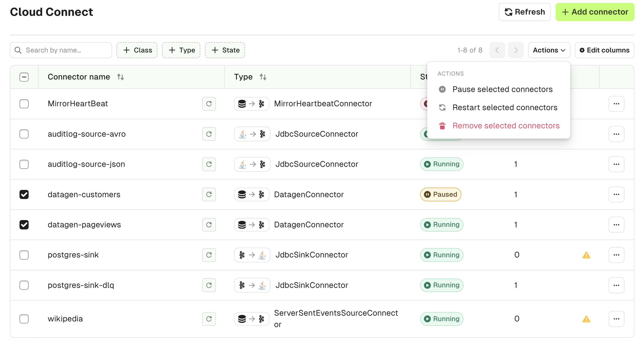Go to the previous page of connectors
Screen dimensions: 644x344
tap(497, 50)
